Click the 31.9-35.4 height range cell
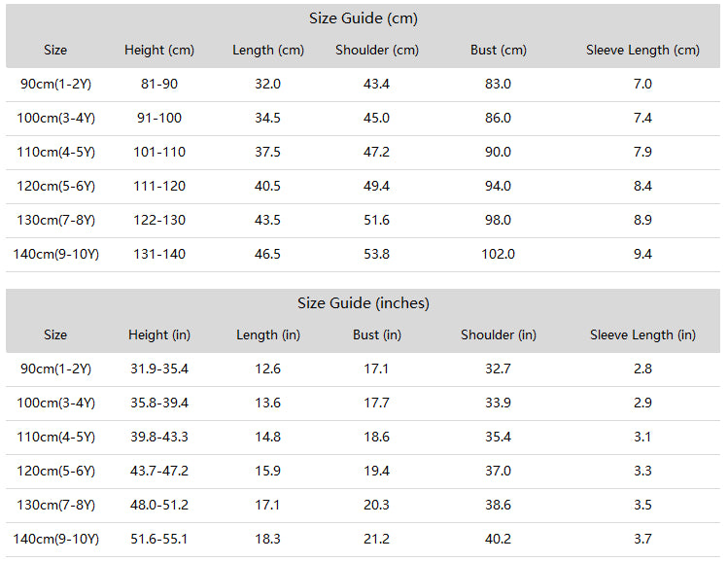 pyautogui.click(x=159, y=369)
